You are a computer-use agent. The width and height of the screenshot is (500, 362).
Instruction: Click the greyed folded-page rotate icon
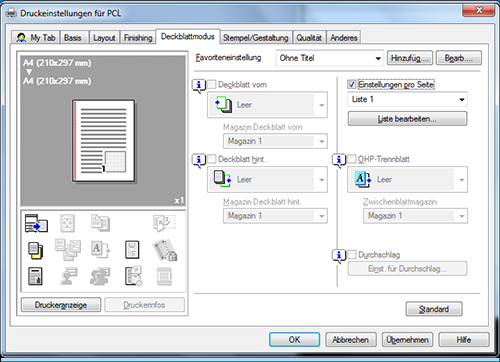(164, 223)
